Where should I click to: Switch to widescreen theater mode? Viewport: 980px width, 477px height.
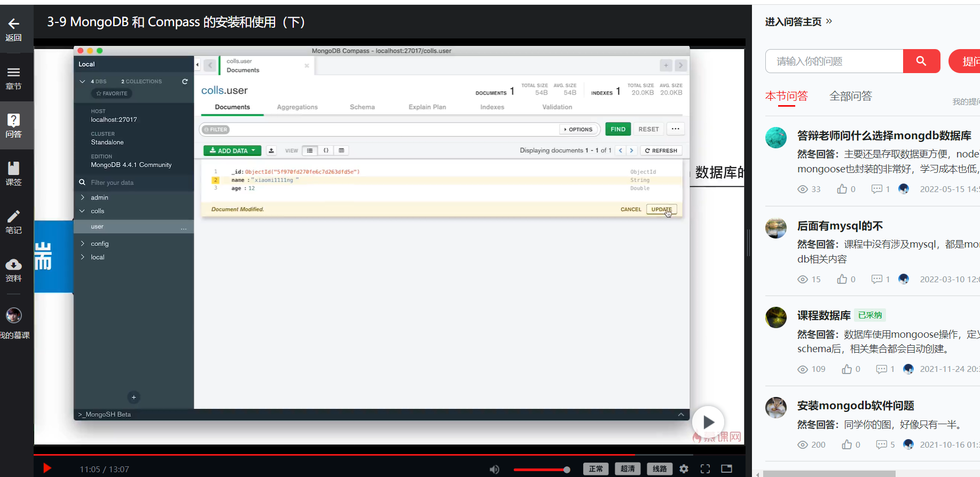[x=727, y=469]
